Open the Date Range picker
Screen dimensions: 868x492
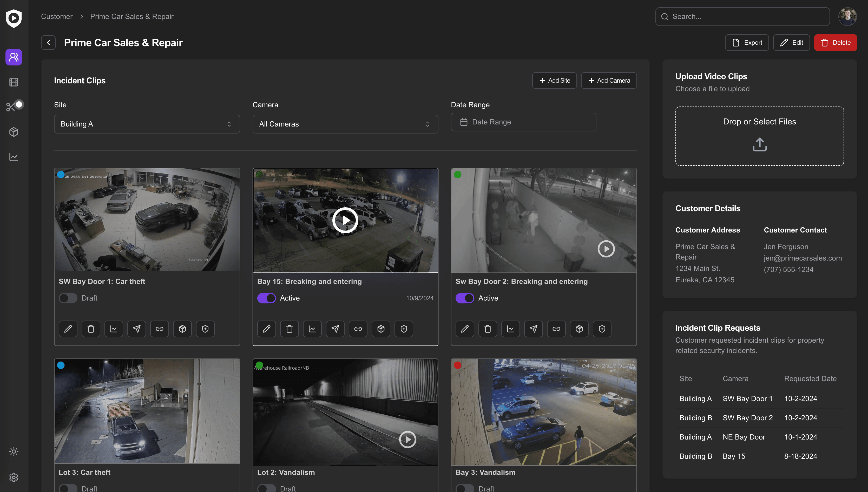click(x=523, y=122)
